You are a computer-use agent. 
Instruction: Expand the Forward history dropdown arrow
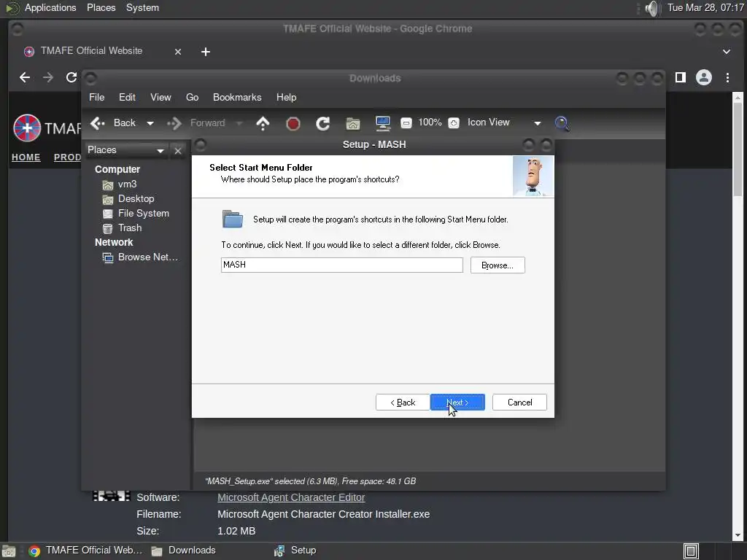coord(239,123)
